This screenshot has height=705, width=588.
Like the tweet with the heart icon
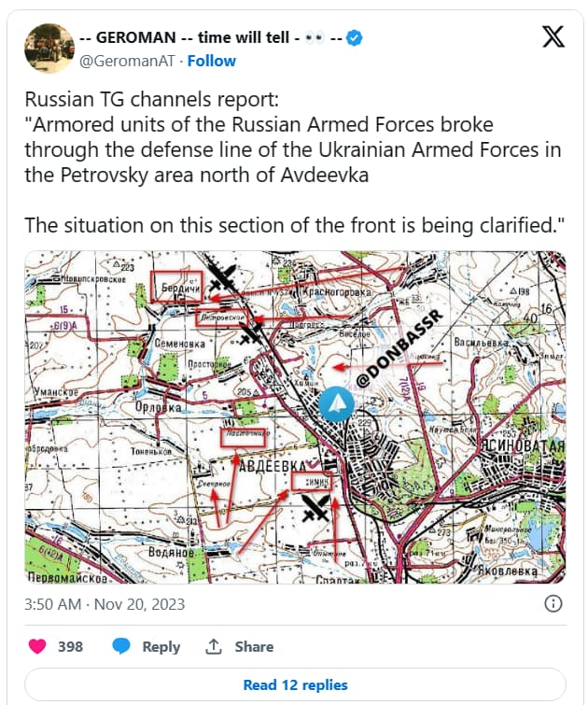pyautogui.click(x=37, y=646)
